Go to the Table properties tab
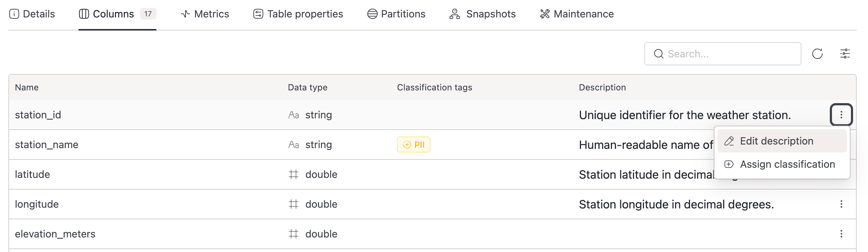 pos(298,14)
